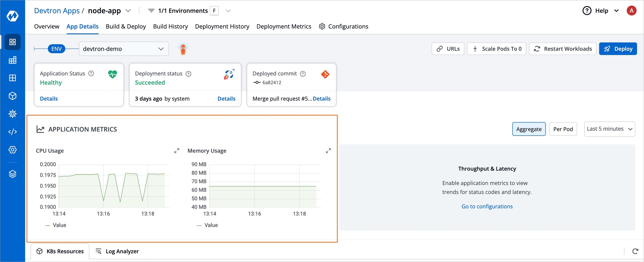Expand the node-app name dropdown chevron
Image resolution: width=644 pixels, height=262 pixels.
click(128, 11)
